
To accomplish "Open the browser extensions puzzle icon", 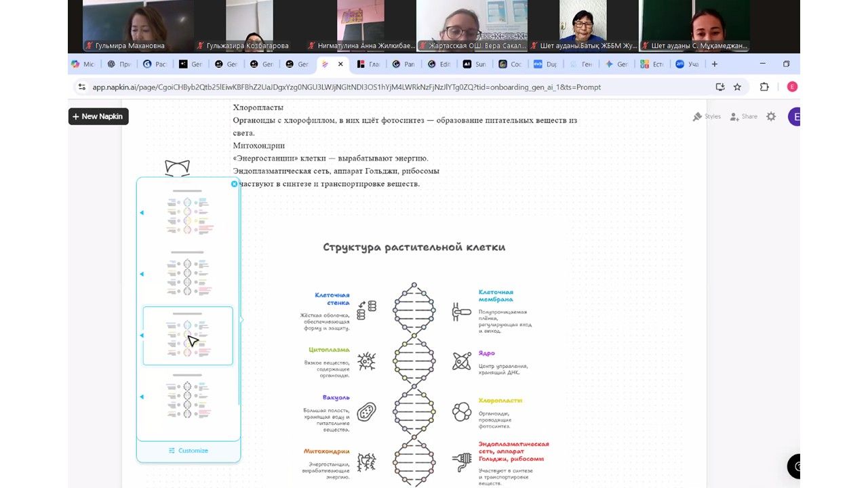I will coord(764,87).
